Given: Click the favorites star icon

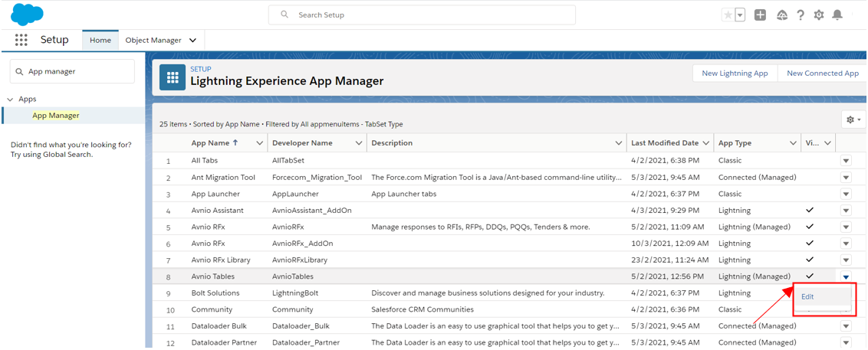Looking at the screenshot, I should [728, 15].
